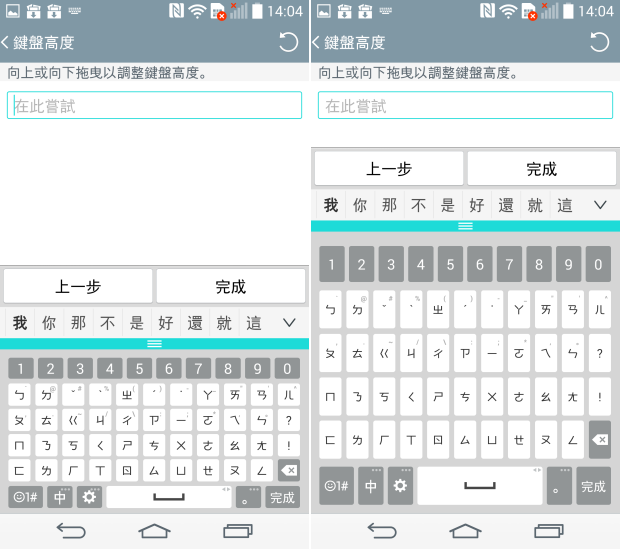Screen dimensions: 620x549
Task: Tap number key 5 on right keyboard
Action: [450, 264]
